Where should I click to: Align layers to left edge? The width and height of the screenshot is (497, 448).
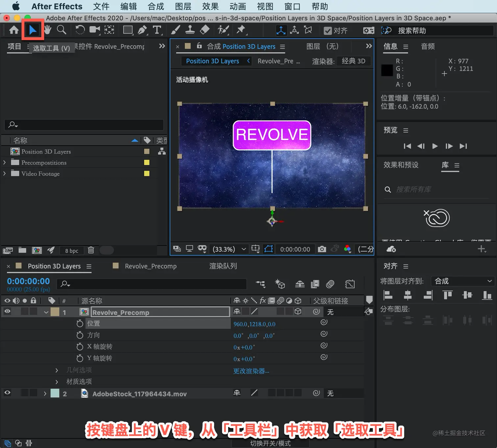point(388,295)
